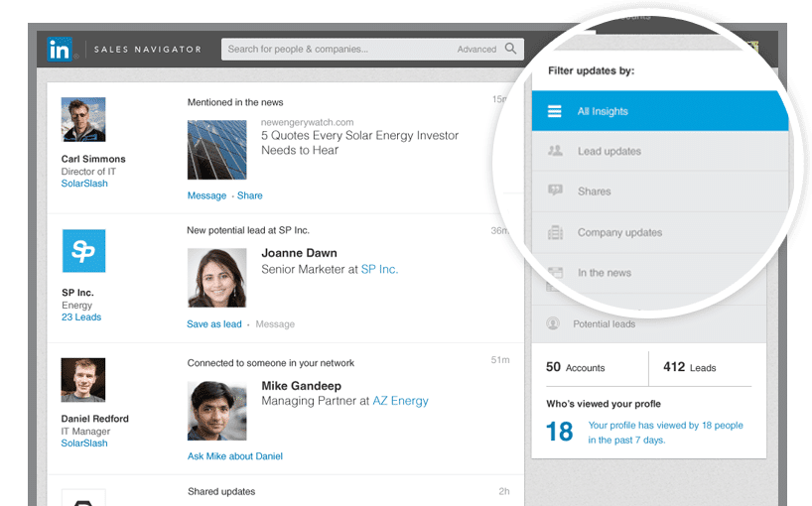The height and width of the screenshot is (506, 812).
Task: Click the Potential leads person icon
Action: (553, 323)
